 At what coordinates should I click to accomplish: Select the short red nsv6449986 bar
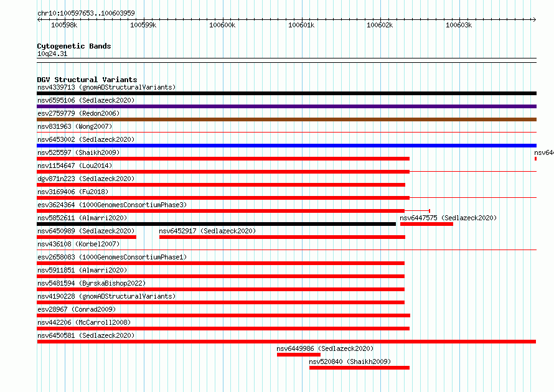click(299, 355)
